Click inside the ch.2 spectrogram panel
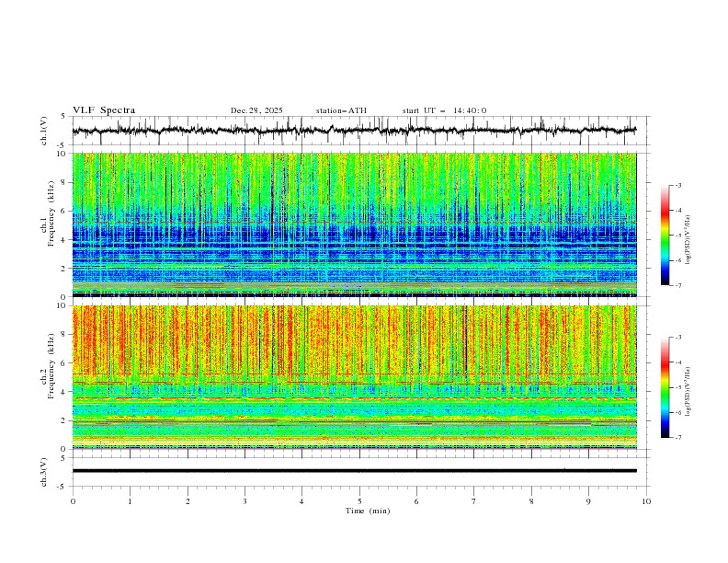This screenshot has width=728, height=563. (354, 377)
